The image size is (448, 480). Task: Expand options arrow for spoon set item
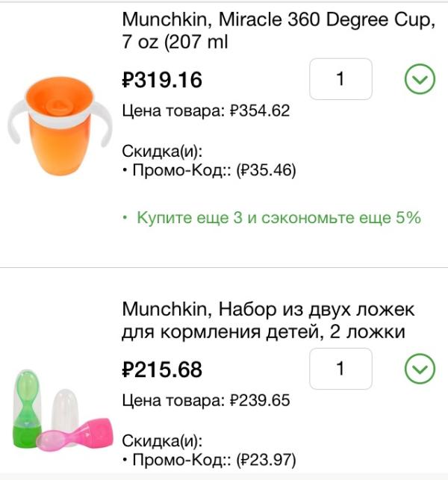(x=419, y=369)
